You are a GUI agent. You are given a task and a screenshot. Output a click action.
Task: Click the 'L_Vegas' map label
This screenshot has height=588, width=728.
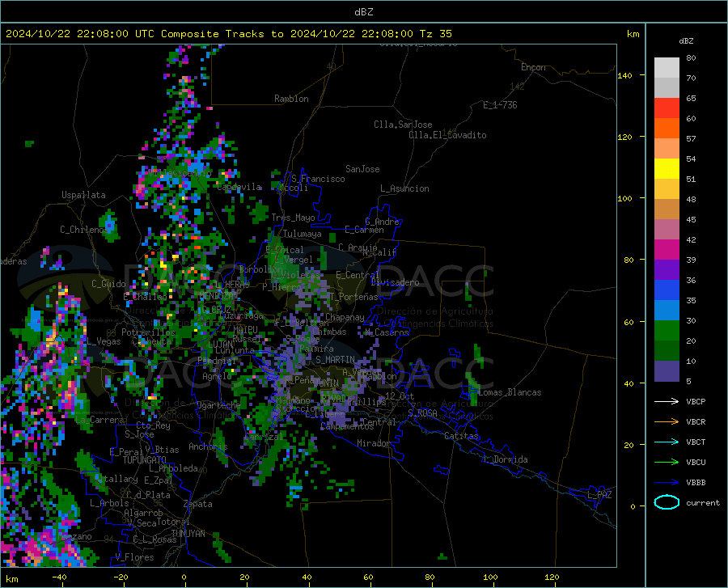pos(104,341)
